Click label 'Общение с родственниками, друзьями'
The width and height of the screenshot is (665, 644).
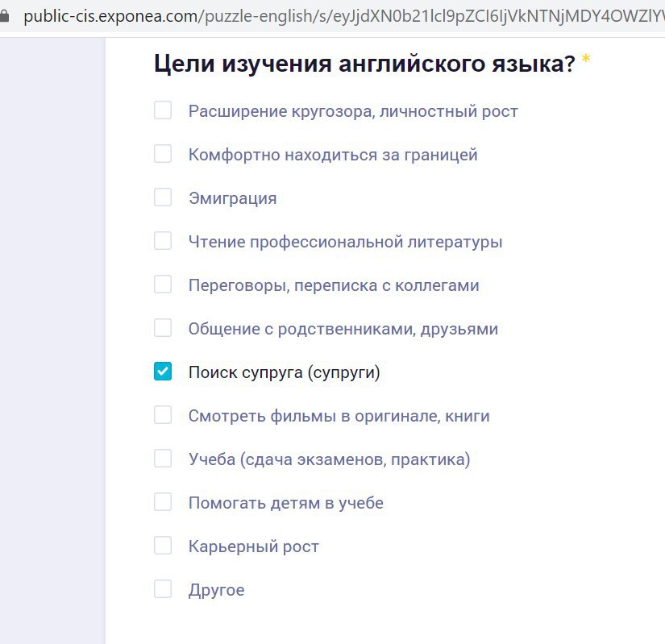(343, 330)
